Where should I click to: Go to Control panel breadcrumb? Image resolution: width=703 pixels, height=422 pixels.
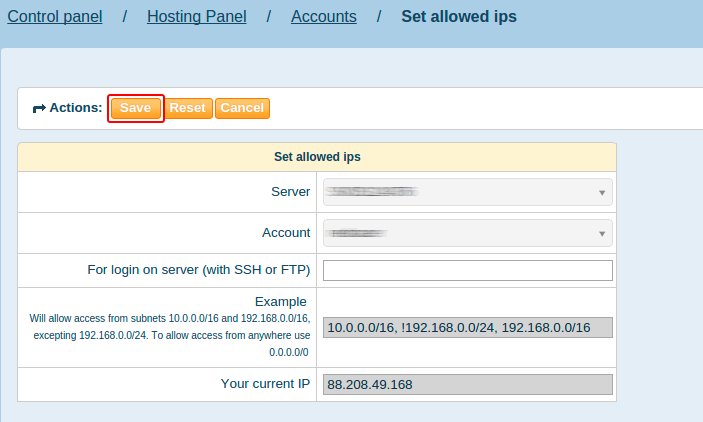pos(55,17)
